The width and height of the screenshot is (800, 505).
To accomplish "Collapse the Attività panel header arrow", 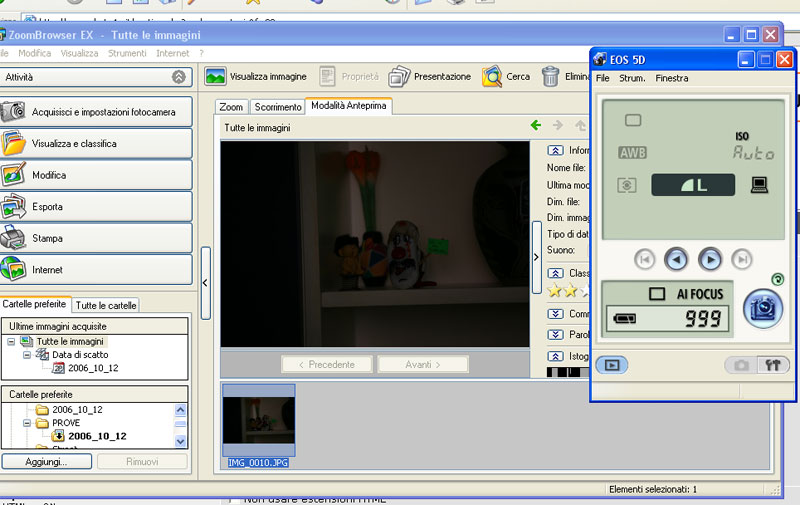I will tap(179, 77).
